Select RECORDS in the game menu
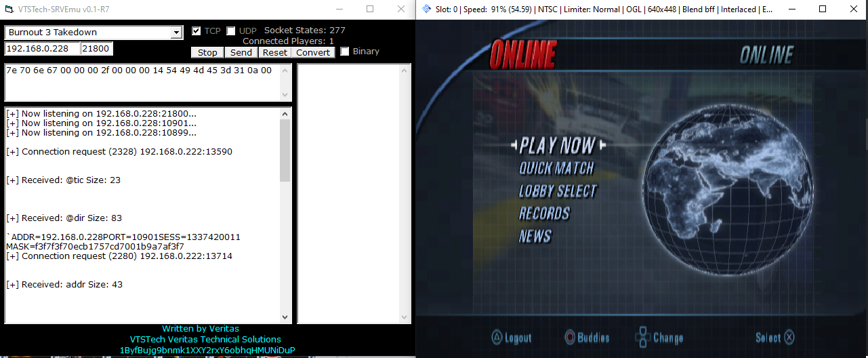This screenshot has width=868, height=358. pyautogui.click(x=544, y=214)
